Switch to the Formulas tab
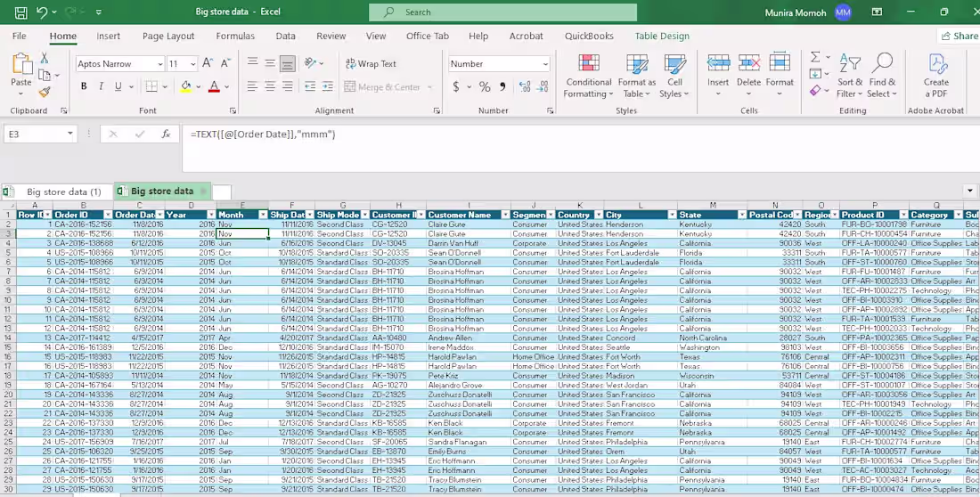This screenshot has height=497, width=980. 235,37
